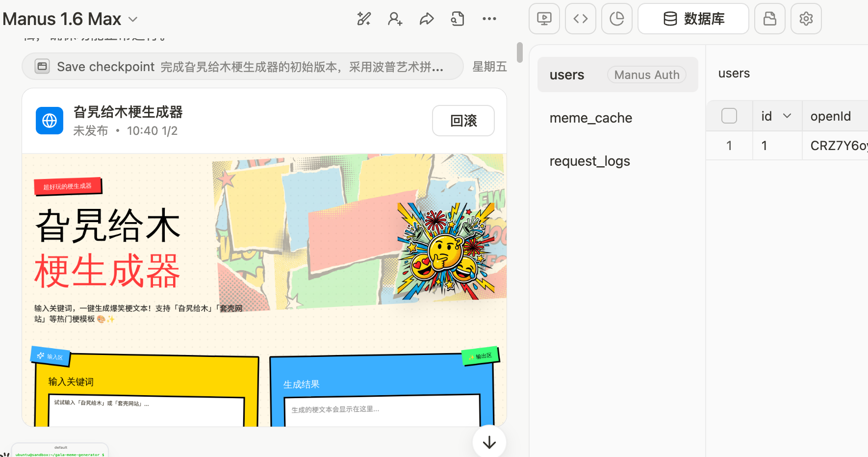Expand the Manus 1.6 Max model dropdown

coord(132,20)
